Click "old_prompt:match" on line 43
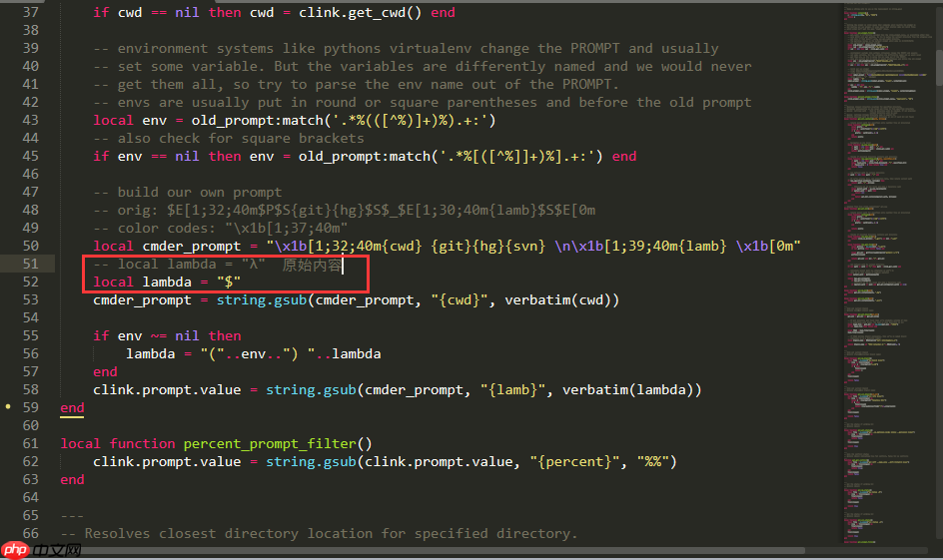Viewport: 943px width, 560px height. tap(258, 121)
